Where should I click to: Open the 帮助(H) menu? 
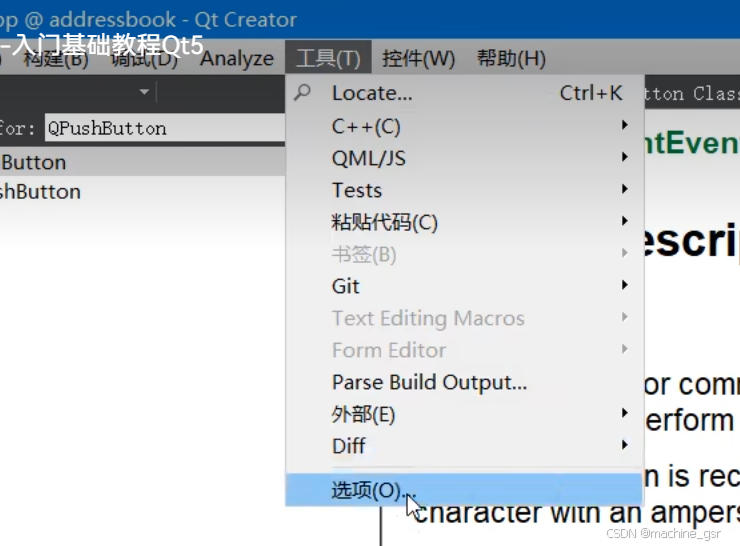(511, 59)
